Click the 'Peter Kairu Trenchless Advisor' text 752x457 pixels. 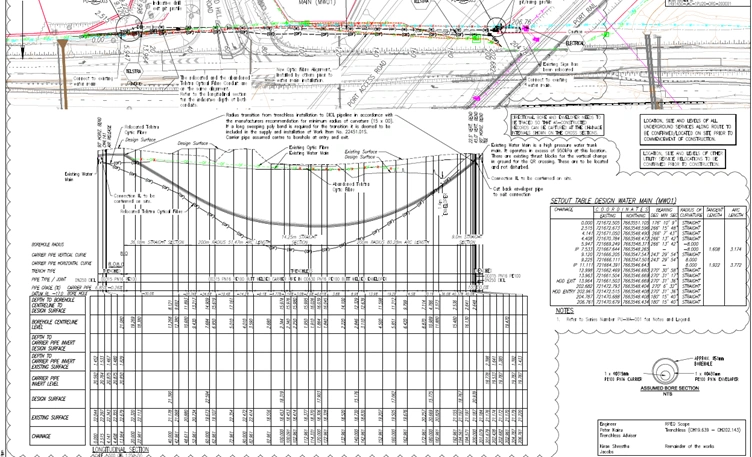click(618, 433)
